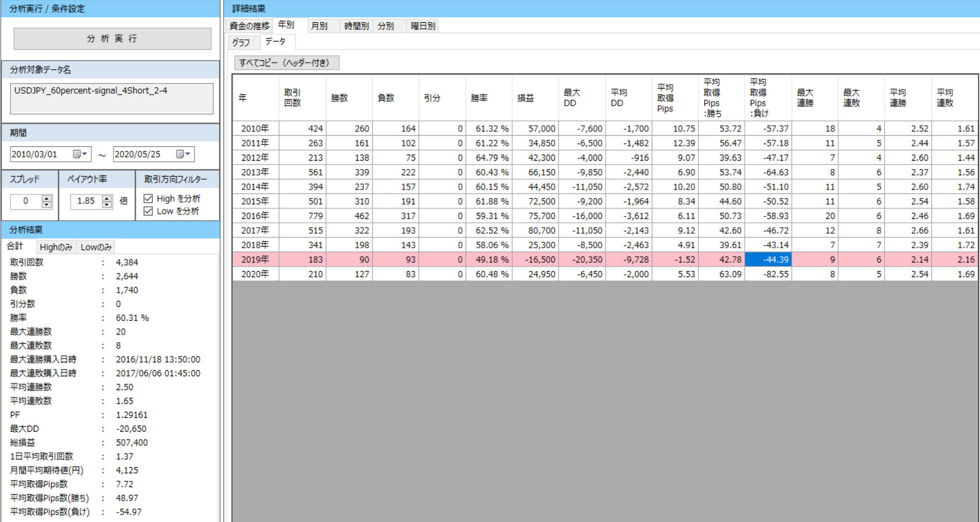This screenshot has height=522, width=980.
Task: Click the spread value input showing 0
Action: (x=26, y=201)
